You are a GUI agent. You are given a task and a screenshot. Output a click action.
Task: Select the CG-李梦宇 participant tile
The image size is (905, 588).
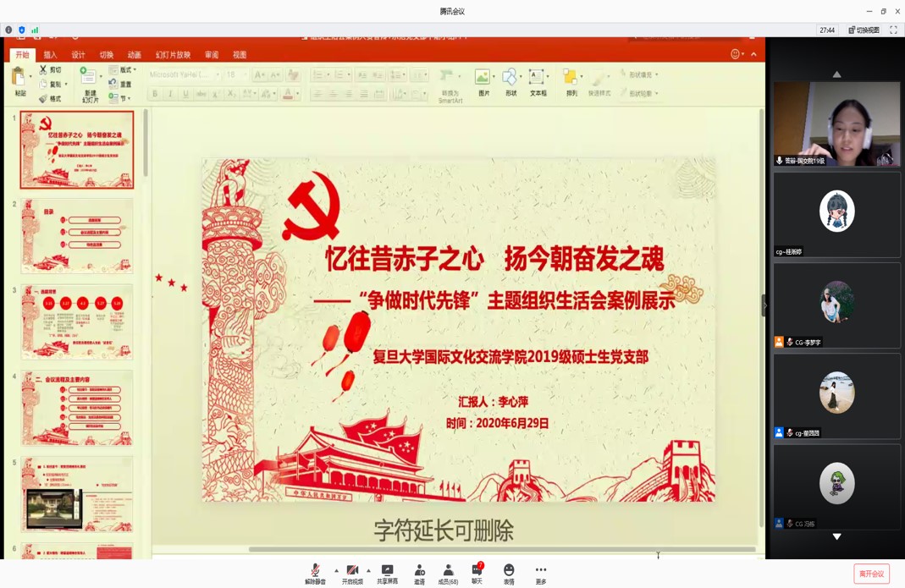click(836, 305)
